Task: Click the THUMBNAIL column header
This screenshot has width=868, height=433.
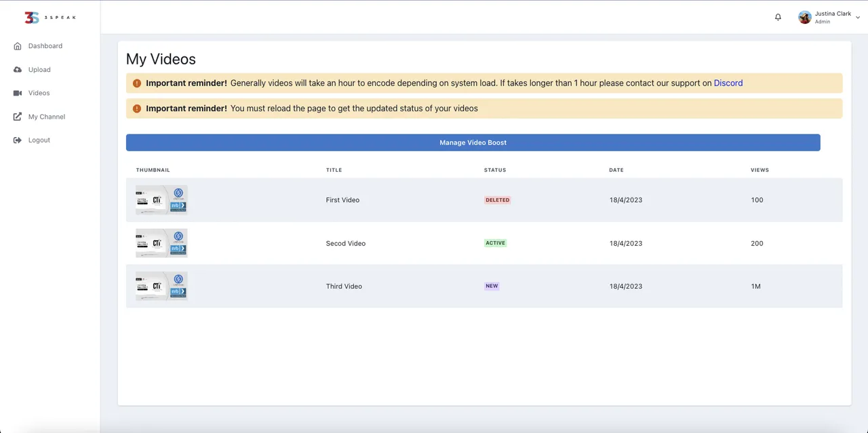Action: click(153, 170)
